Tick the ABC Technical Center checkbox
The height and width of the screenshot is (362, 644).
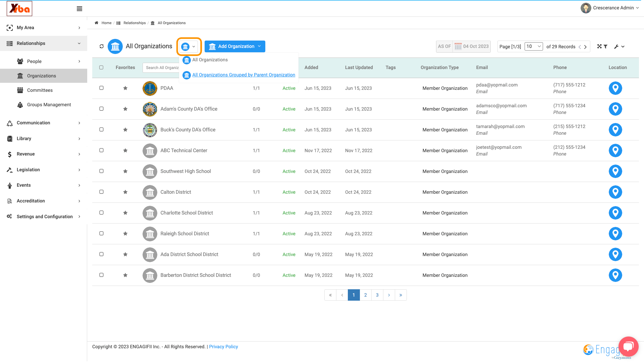click(101, 150)
